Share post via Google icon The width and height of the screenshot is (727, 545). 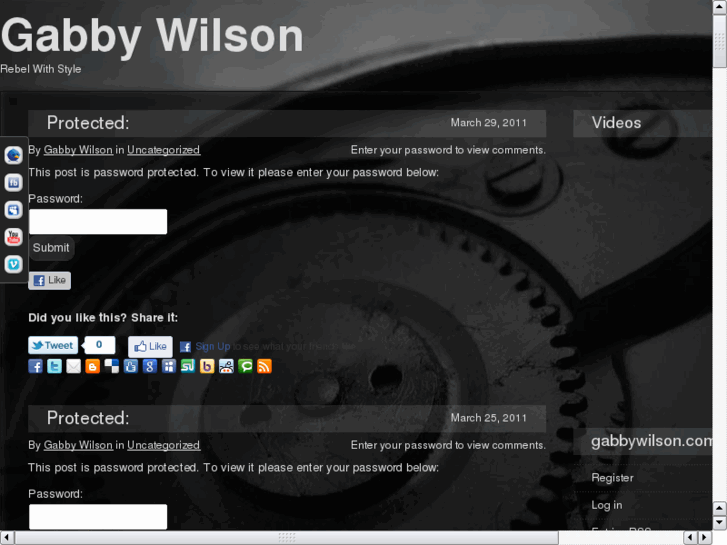coord(149,366)
